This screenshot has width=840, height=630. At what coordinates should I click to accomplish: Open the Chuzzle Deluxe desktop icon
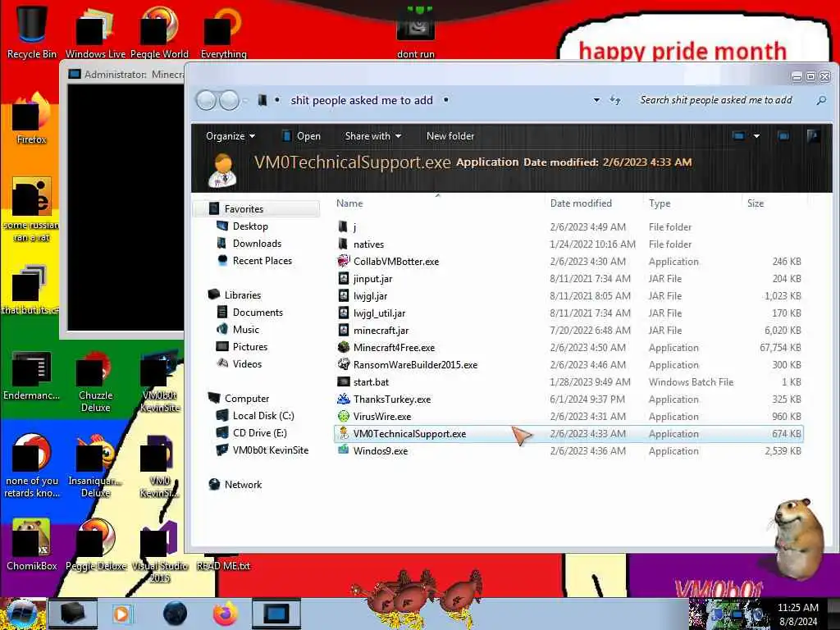pos(95,381)
